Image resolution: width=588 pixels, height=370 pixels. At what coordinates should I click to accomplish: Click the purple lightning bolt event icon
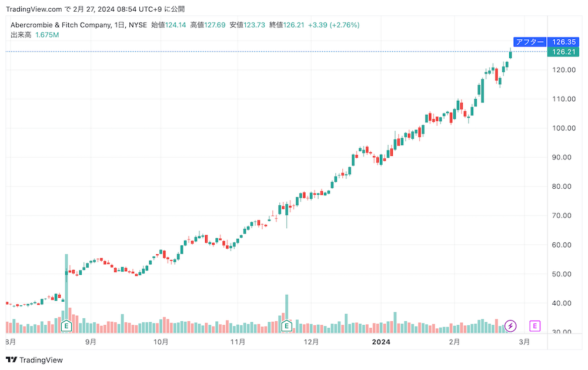coord(510,326)
